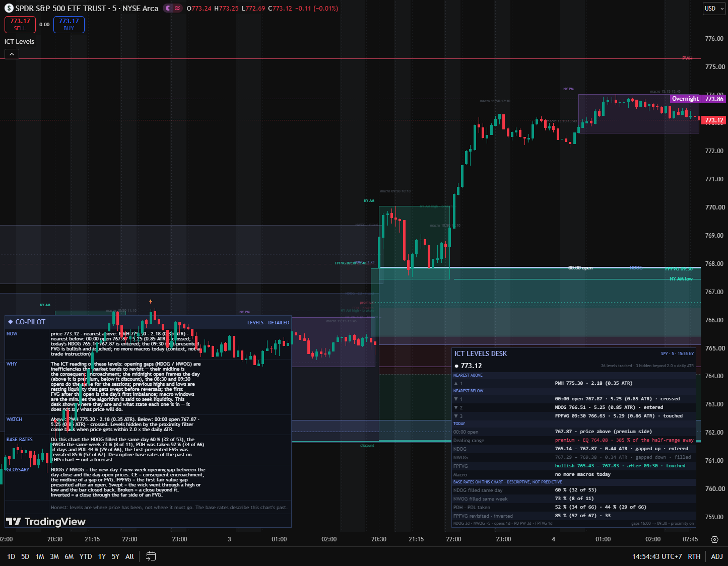Click the WATCH row label in Co-Pilot

(x=14, y=419)
